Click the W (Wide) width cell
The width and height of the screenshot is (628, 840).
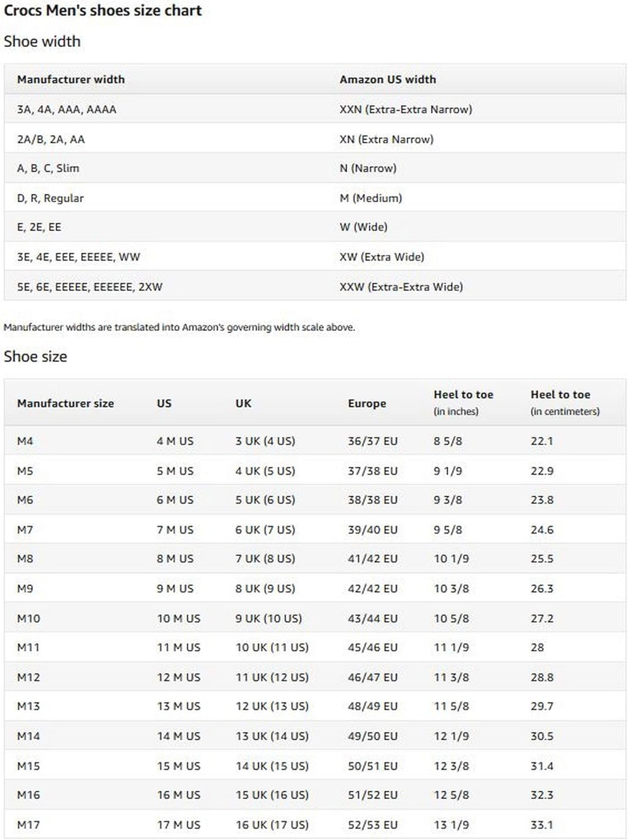(364, 227)
